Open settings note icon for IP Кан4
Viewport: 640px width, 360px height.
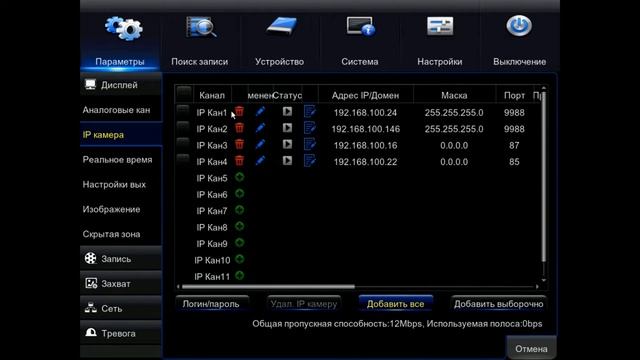click(310, 160)
